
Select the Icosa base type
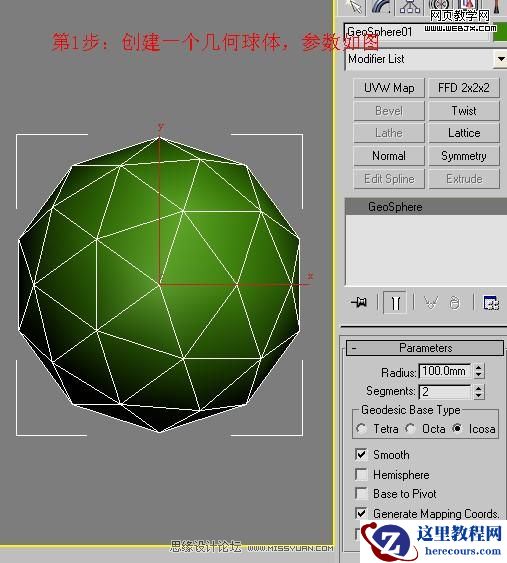[x=457, y=428]
